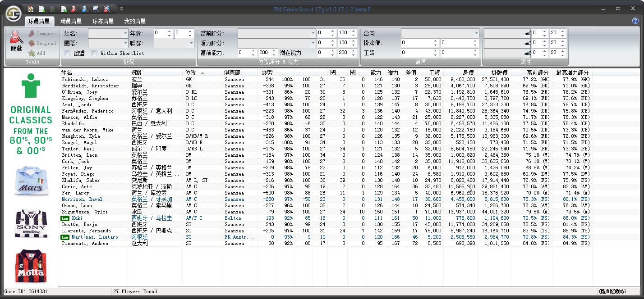The image size is (644, 299).
Task: Switch to the 球隊清單 tab
Action: pyautogui.click(x=103, y=21)
